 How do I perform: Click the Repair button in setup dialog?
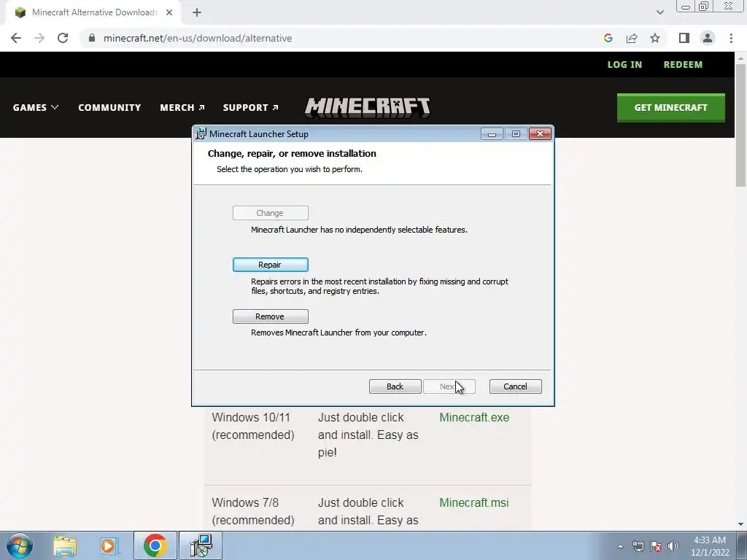pyautogui.click(x=270, y=265)
